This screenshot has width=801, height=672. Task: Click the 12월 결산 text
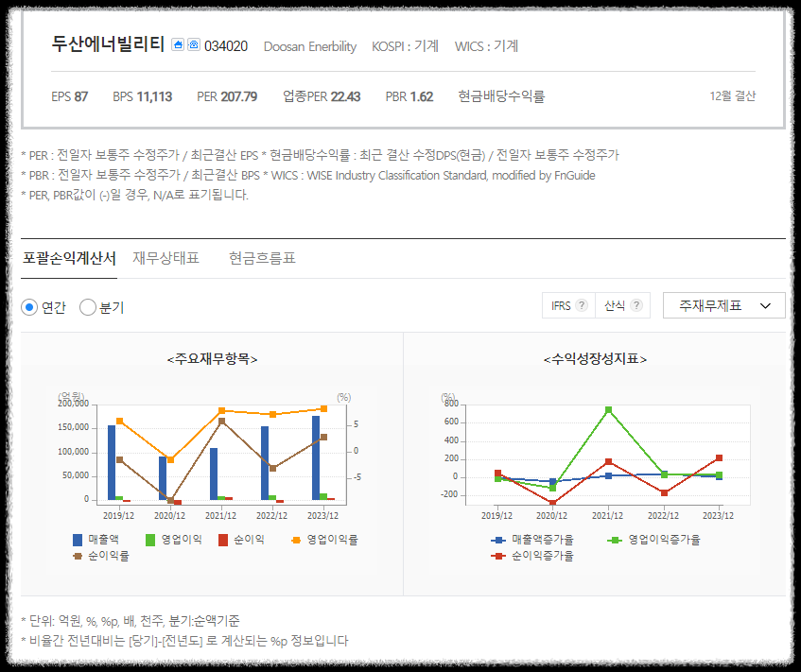click(x=733, y=96)
